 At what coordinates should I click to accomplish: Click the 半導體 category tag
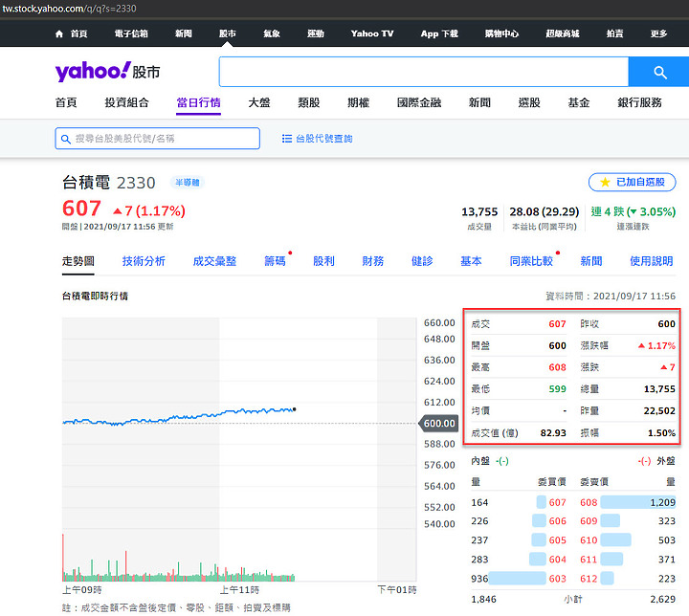coord(188,183)
